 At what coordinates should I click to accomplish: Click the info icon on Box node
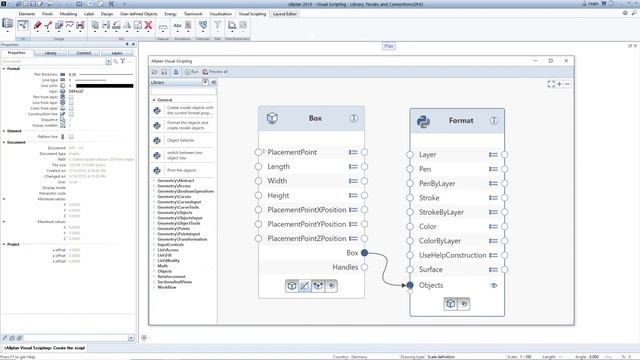pos(353,118)
